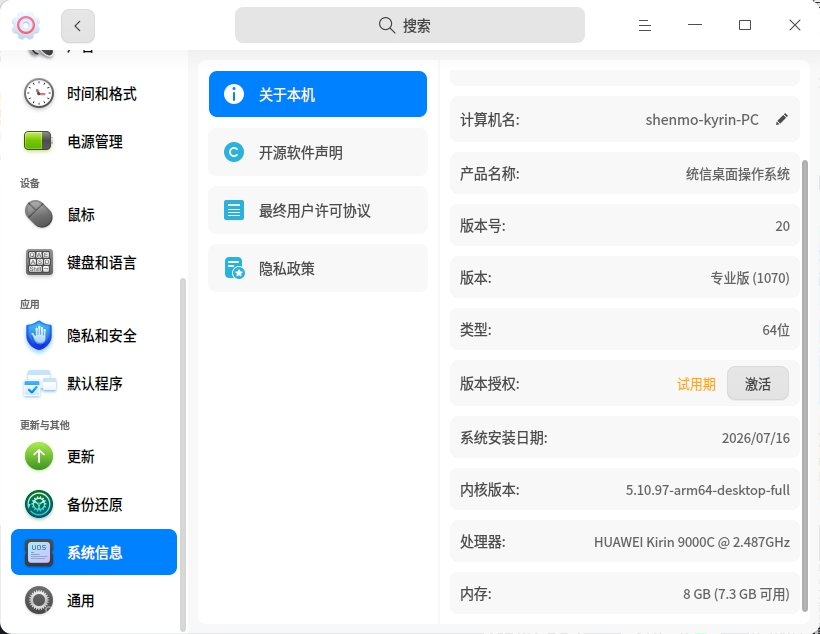
Task: Minimize the Control Center window
Action: [694, 25]
